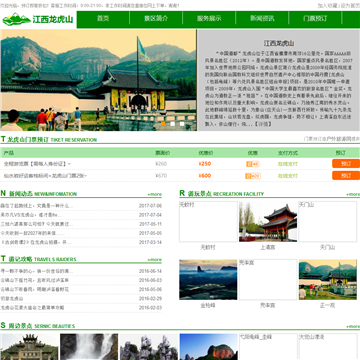Open the 首页 navigation tab
The width and height of the screenshot is (360, 360).
click(x=103, y=18)
